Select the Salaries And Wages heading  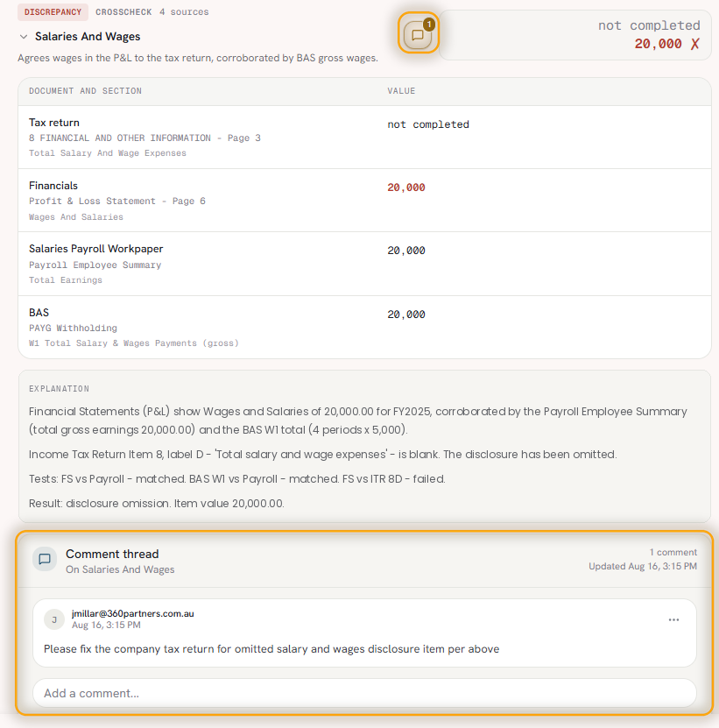coord(88,37)
